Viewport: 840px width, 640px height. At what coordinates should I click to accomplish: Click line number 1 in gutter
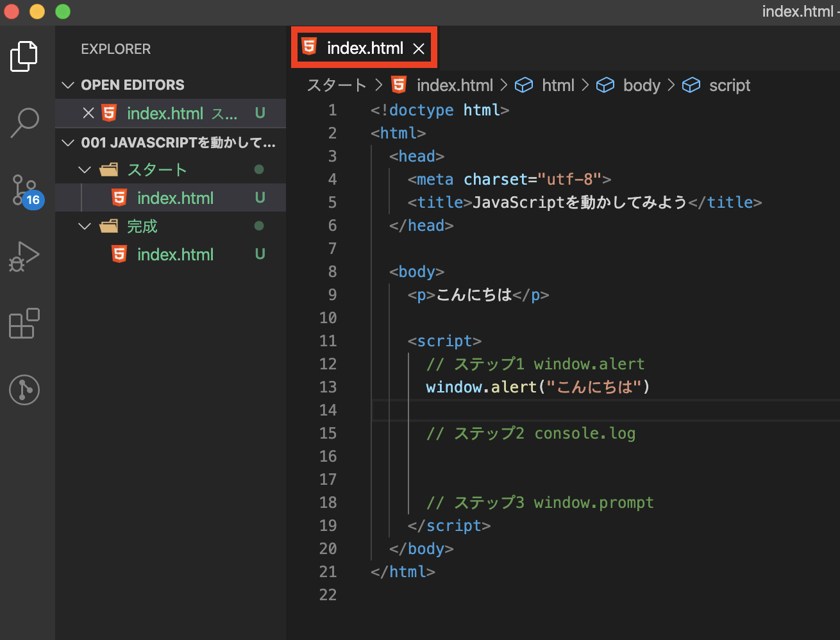(x=332, y=110)
